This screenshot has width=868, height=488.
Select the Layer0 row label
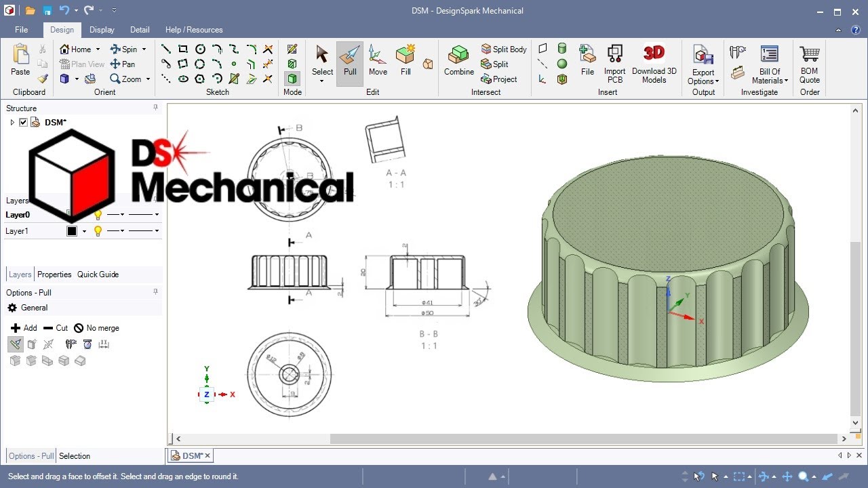18,215
